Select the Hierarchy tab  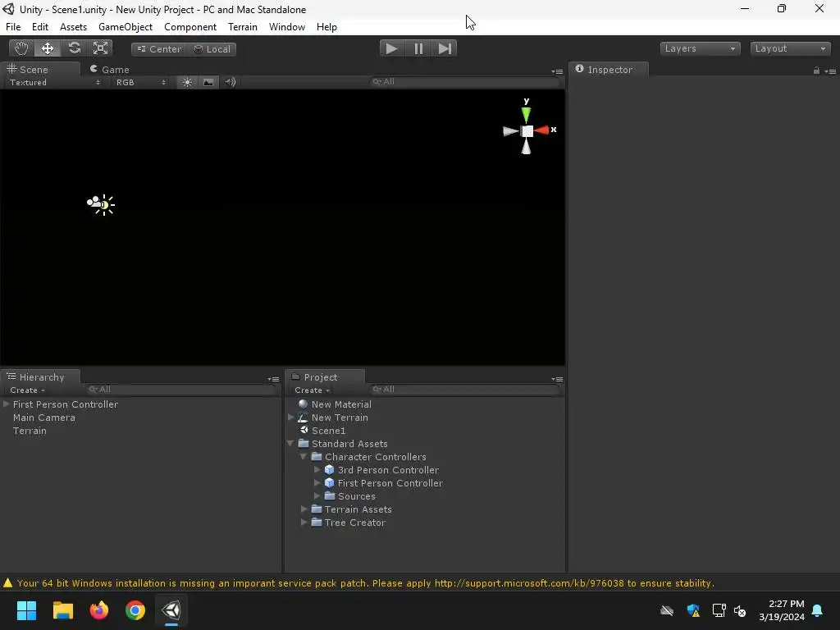click(41, 377)
